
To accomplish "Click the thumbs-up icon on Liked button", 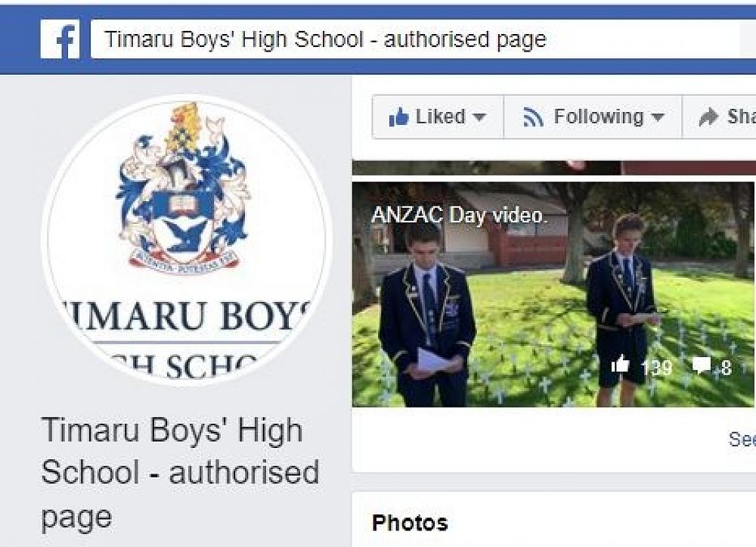I will [x=398, y=117].
